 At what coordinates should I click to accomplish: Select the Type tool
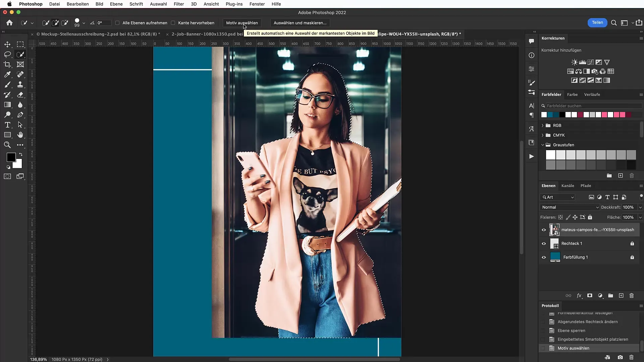[x=7, y=125]
